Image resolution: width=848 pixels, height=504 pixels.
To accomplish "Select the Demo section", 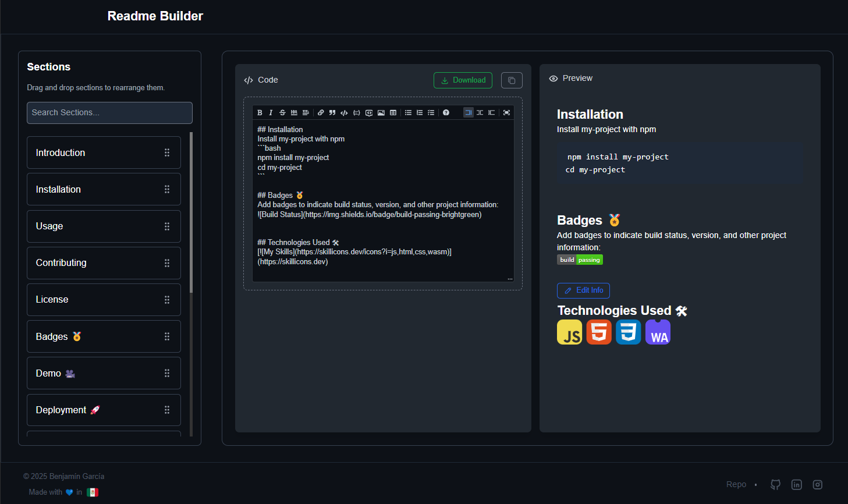I will (x=104, y=373).
